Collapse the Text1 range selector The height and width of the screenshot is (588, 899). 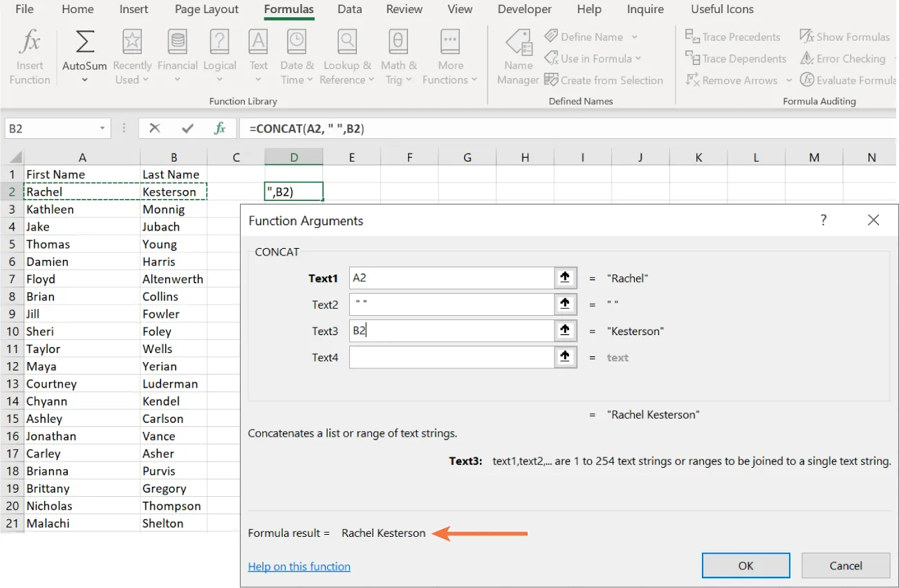tap(565, 278)
